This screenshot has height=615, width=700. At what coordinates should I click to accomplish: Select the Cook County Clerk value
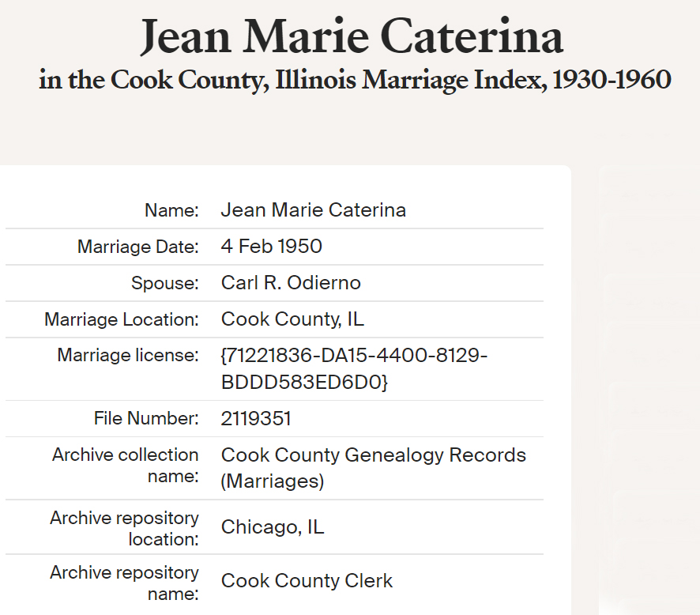pos(307,581)
